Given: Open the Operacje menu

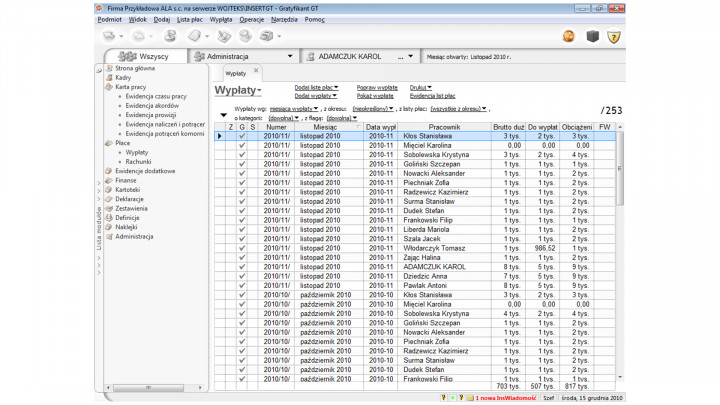Looking at the screenshot, I should [252, 19].
